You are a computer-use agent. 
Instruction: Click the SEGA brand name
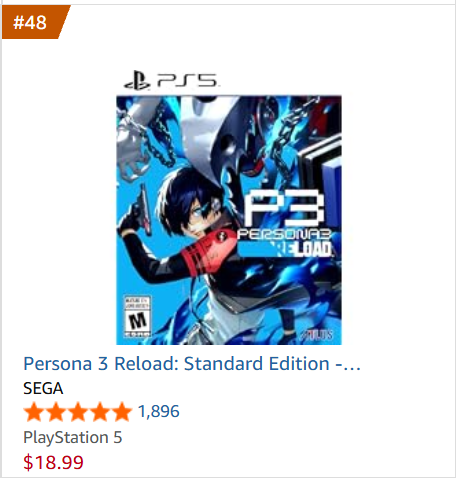(43, 389)
